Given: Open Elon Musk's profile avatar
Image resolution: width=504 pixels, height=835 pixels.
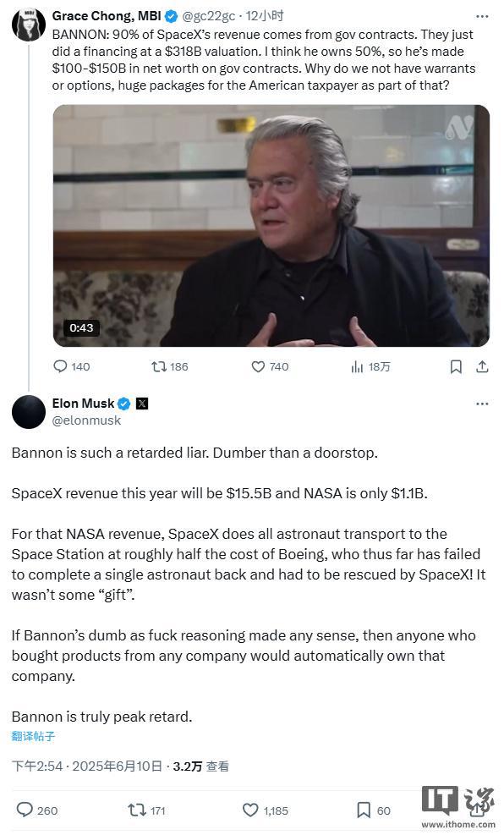Looking at the screenshot, I should (29, 412).
